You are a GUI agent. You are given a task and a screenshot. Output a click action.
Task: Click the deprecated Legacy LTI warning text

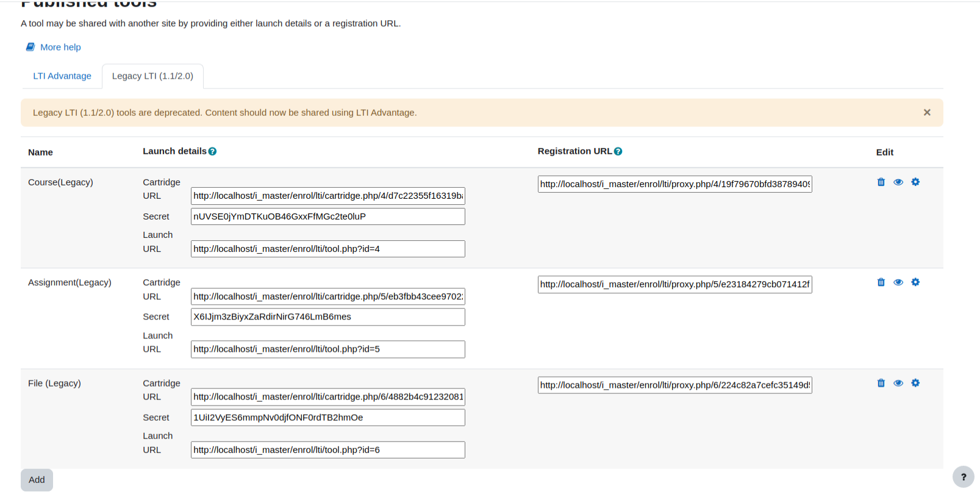click(225, 113)
